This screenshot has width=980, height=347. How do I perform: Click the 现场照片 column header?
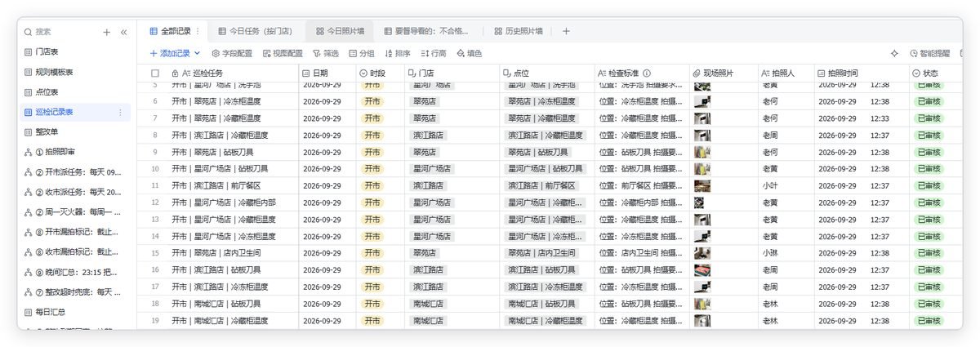point(723,73)
